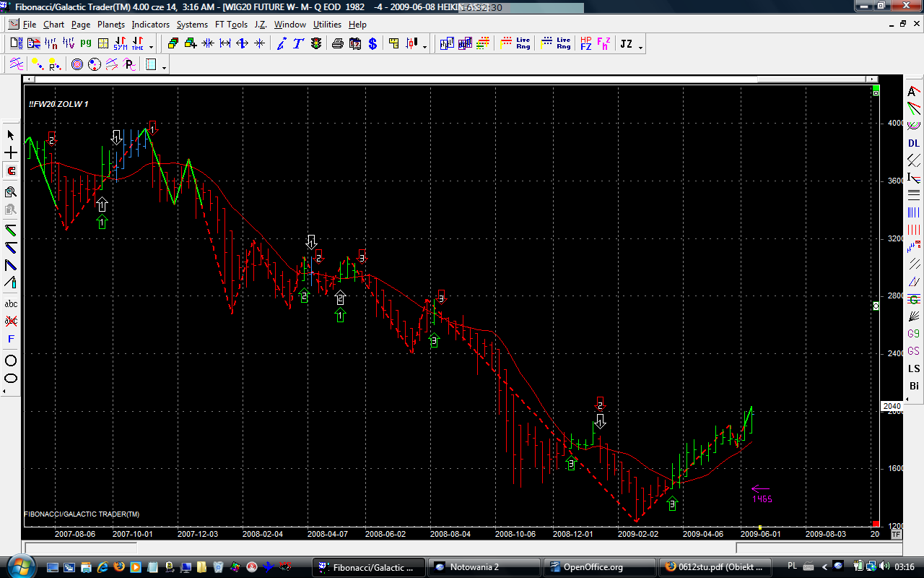
Task: Choose the circle drawing tool
Action: (x=11, y=361)
